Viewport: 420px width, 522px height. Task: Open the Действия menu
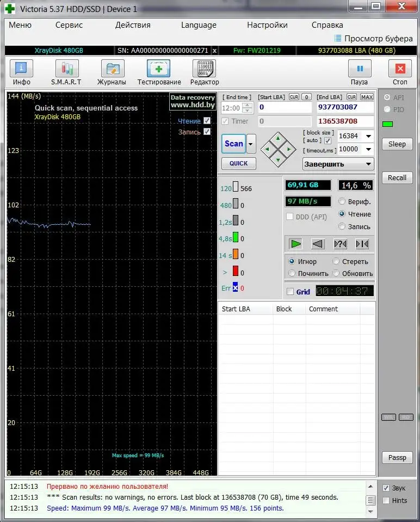(133, 25)
